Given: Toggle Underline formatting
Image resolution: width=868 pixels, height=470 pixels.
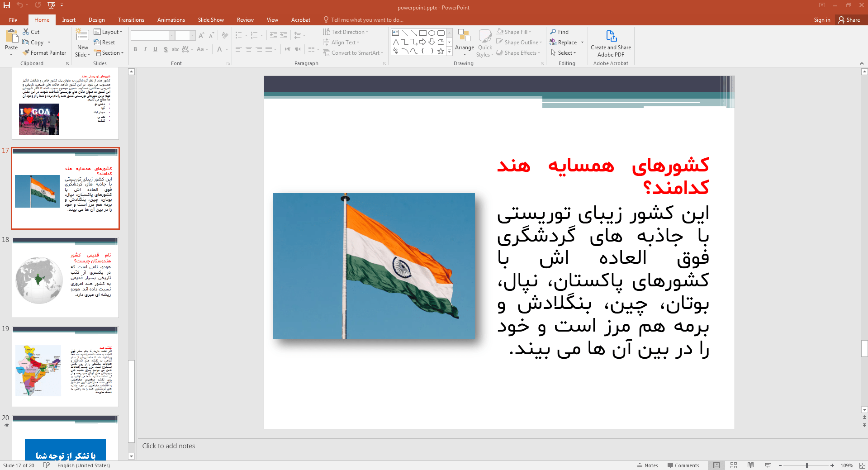Looking at the screenshot, I should tap(155, 49).
